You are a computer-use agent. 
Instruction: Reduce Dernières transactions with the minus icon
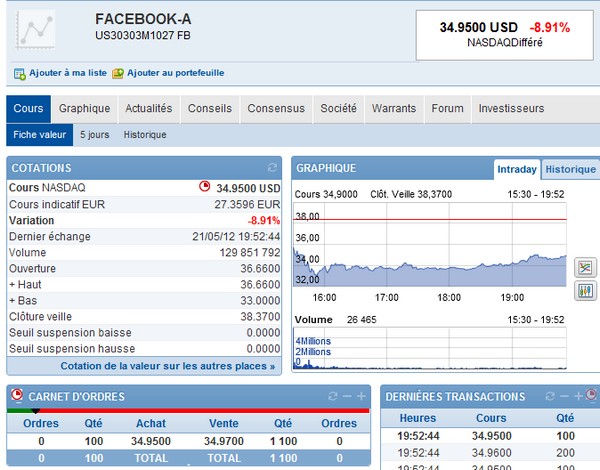click(x=564, y=396)
